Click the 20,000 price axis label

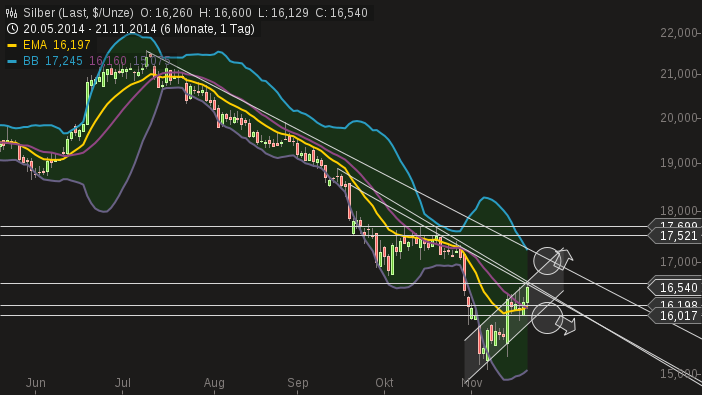coord(679,118)
